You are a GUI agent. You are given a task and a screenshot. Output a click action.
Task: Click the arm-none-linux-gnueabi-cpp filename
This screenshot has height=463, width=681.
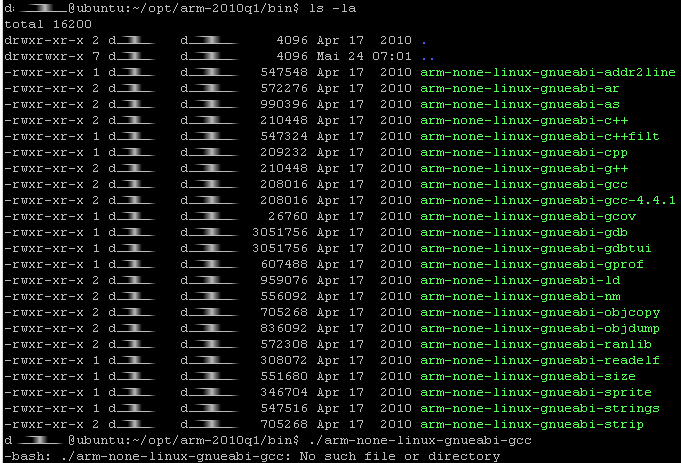pyautogui.click(x=524, y=152)
